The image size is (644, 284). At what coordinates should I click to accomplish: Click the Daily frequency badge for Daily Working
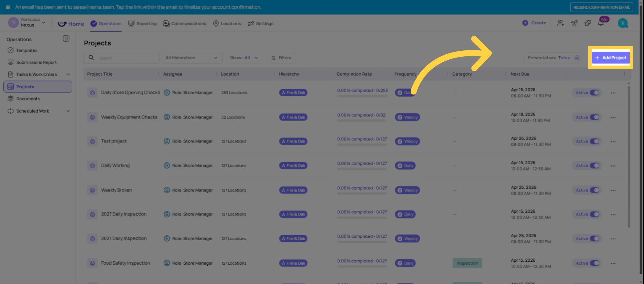[x=405, y=166]
